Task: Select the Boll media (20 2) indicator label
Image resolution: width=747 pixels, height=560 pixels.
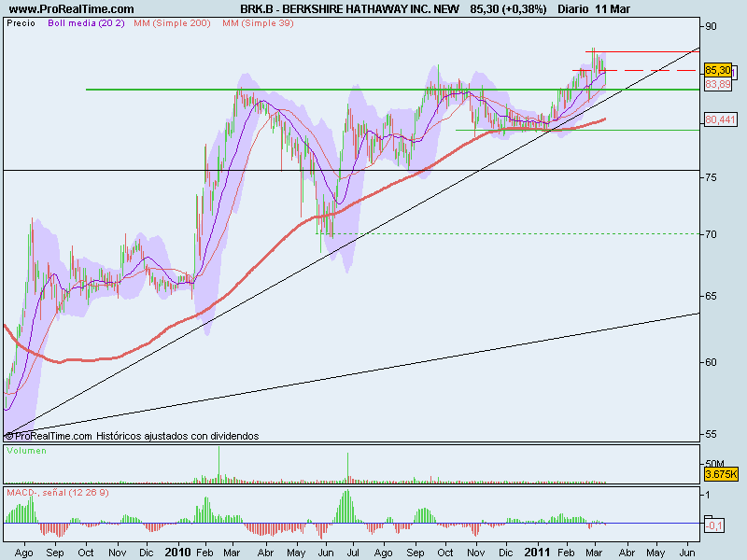Action: pos(86,22)
